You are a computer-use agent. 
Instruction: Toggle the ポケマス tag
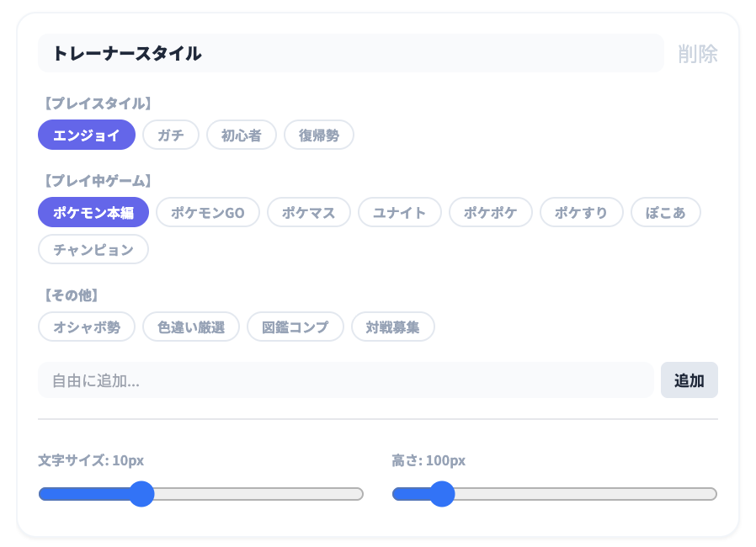309,212
